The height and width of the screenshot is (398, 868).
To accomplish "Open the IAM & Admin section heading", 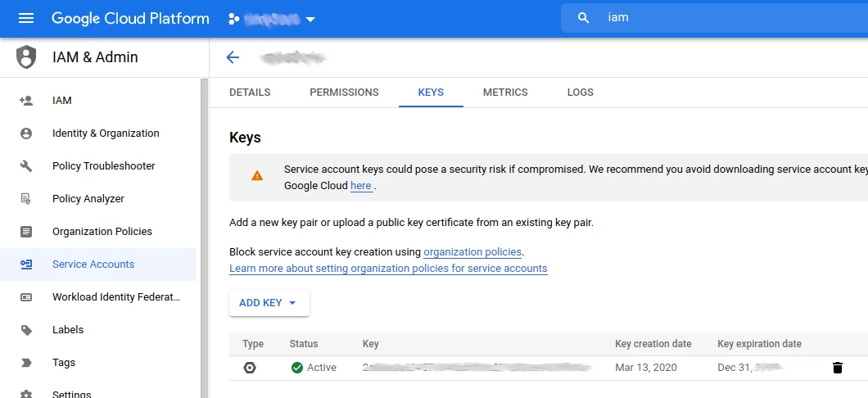I will point(95,57).
